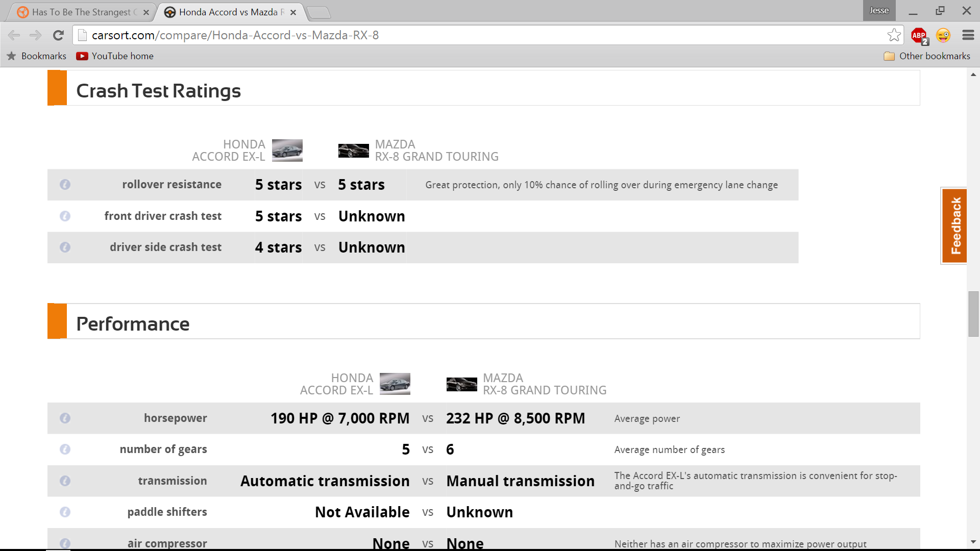Click scrollbar up arrow
Viewport: 980px width, 551px height.
pos(973,74)
